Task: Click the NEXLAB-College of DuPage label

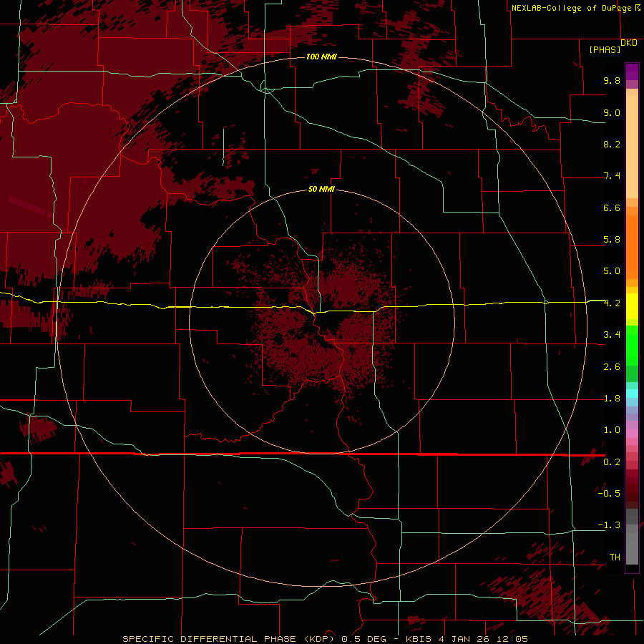Action: [571, 8]
